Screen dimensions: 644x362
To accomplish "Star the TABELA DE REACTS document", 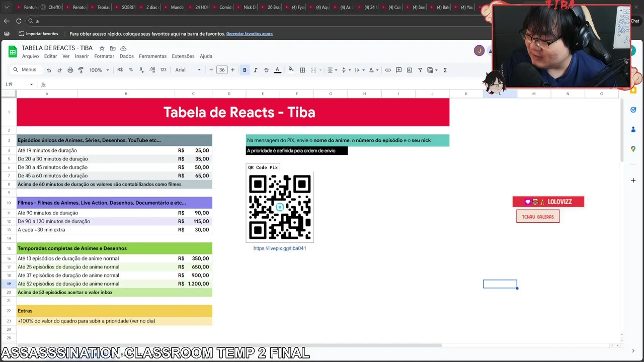I will tap(102, 48).
